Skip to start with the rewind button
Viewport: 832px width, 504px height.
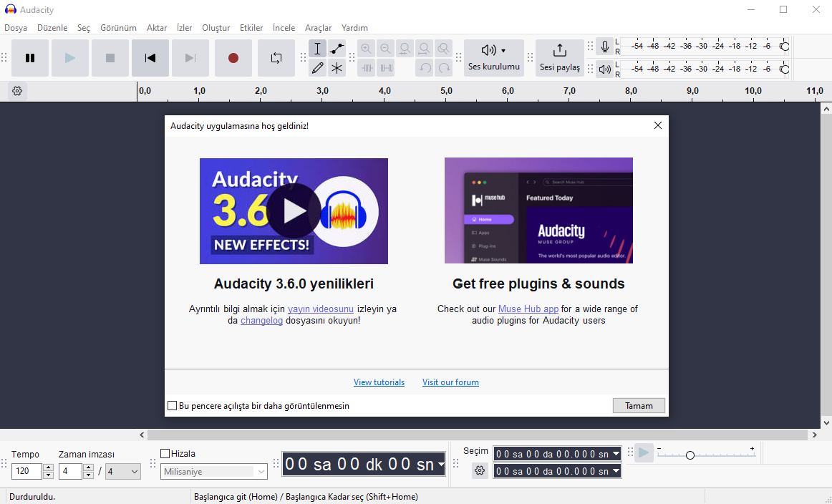150,58
